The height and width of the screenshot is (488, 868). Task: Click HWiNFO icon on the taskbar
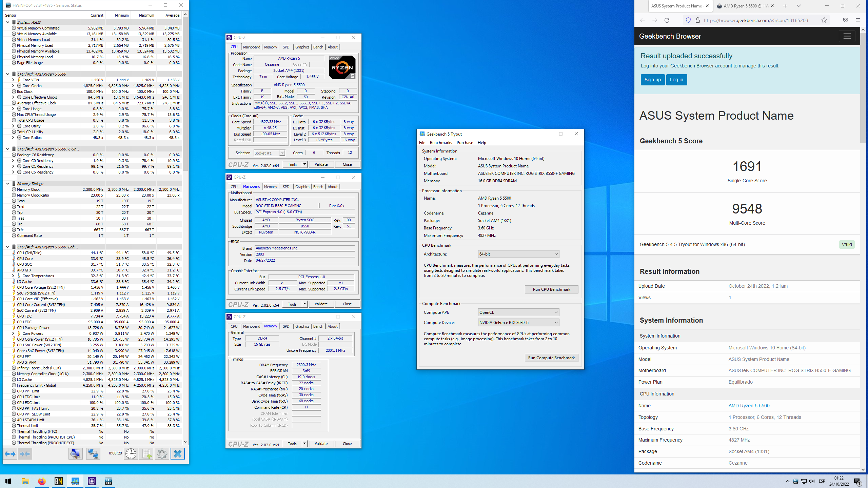pyautogui.click(x=108, y=481)
